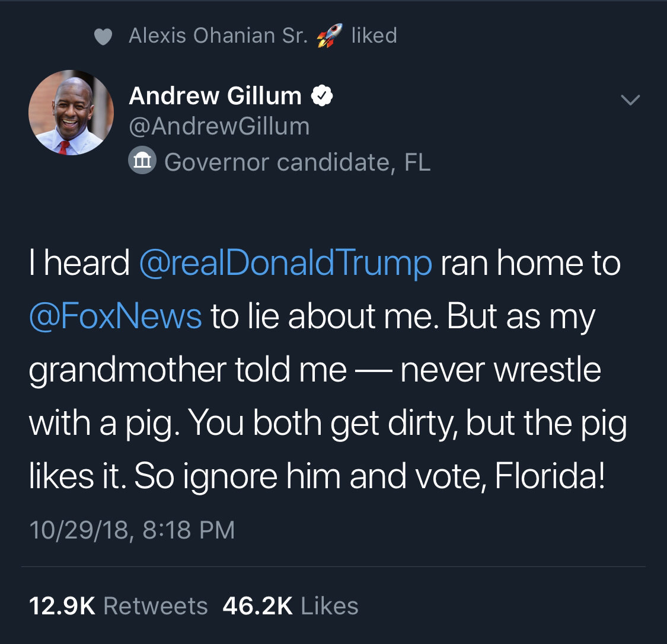
Task: View the 46.2K Likes list
Action: 290,606
